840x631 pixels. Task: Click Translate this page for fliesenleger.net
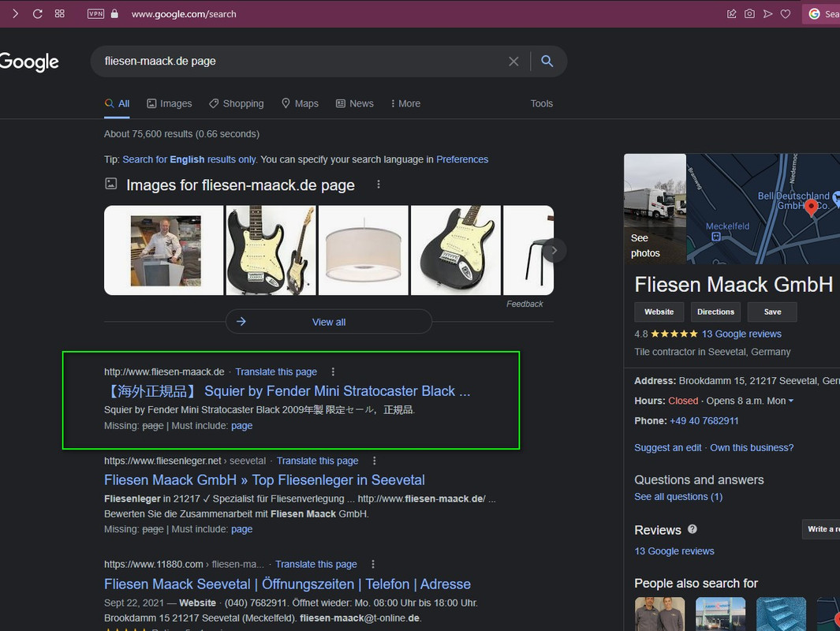[x=318, y=461]
